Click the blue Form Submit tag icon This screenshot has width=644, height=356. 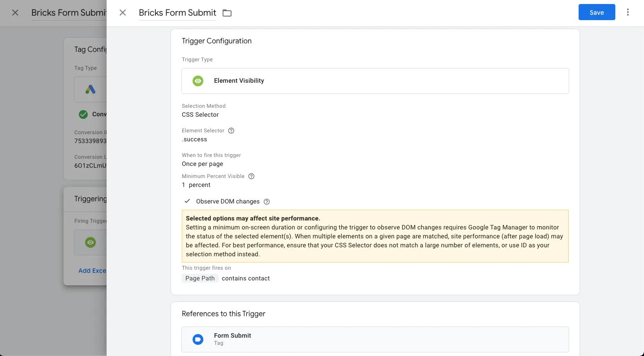[197, 339]
